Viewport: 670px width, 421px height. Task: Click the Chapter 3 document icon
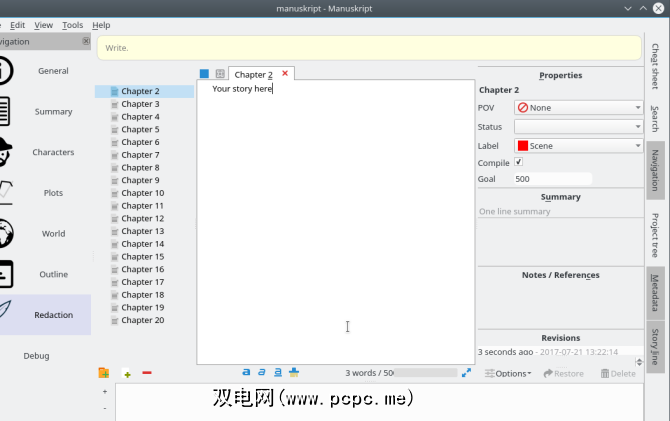(115, 104)
